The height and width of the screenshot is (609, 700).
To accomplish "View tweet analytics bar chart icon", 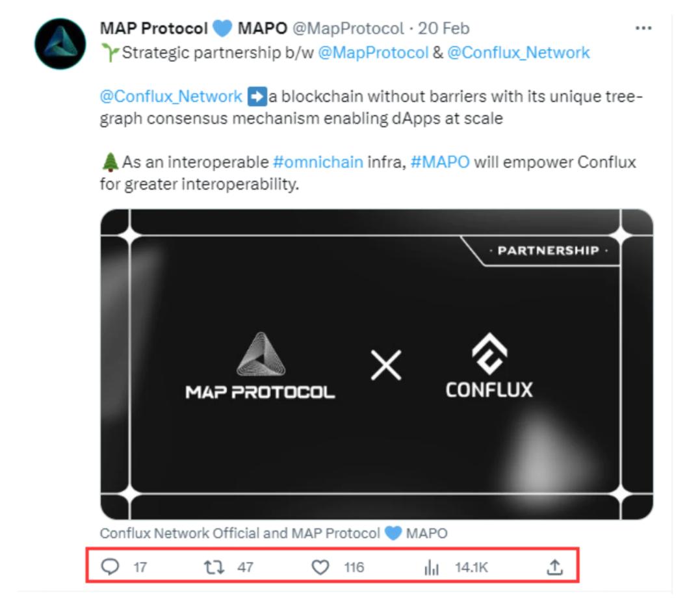I will (x=432, y=568).
